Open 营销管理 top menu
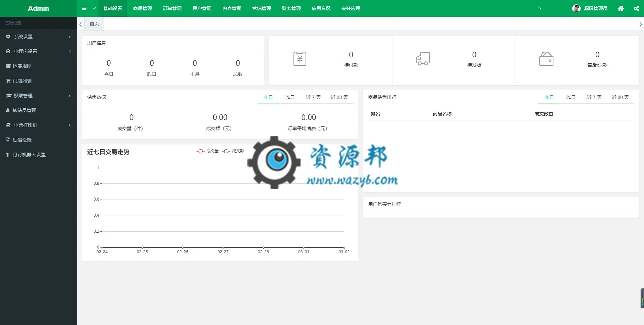This screenshot has height=325, width=644. coord(262,8)
